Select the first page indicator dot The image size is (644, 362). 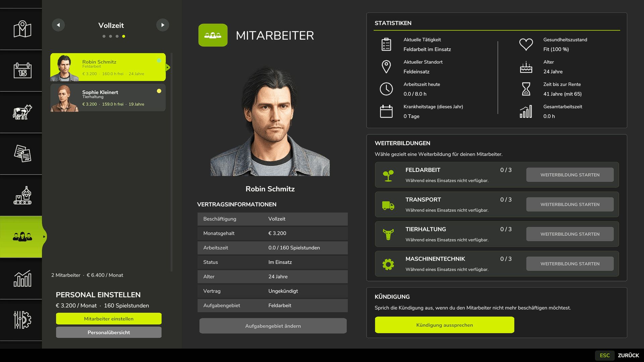tap(104, 36)
